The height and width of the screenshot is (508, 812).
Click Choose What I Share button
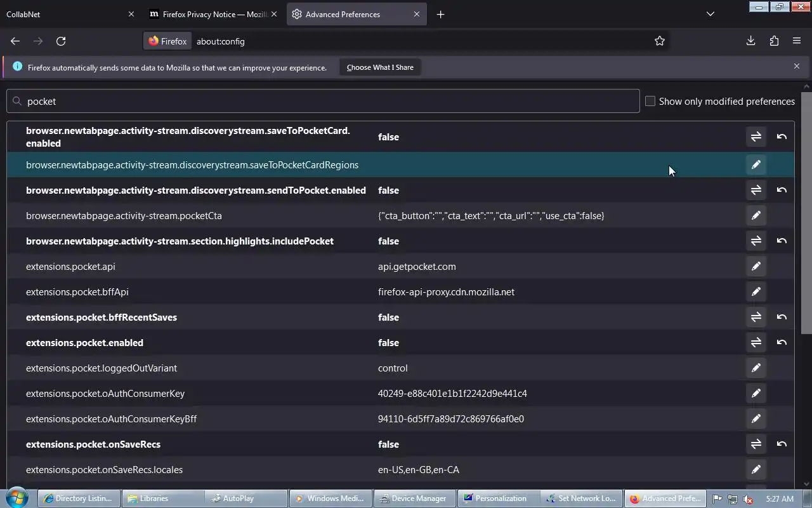380,67
